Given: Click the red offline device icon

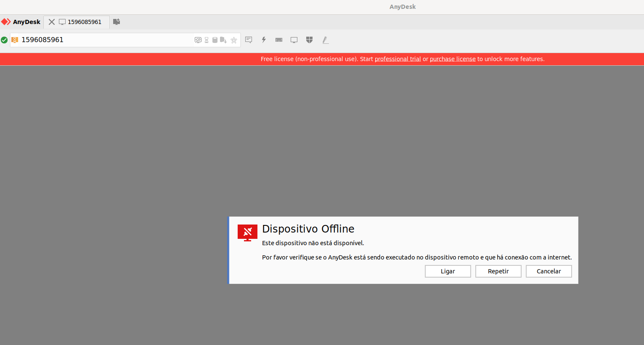Looking at the screenshot, I should coord(247,233).
